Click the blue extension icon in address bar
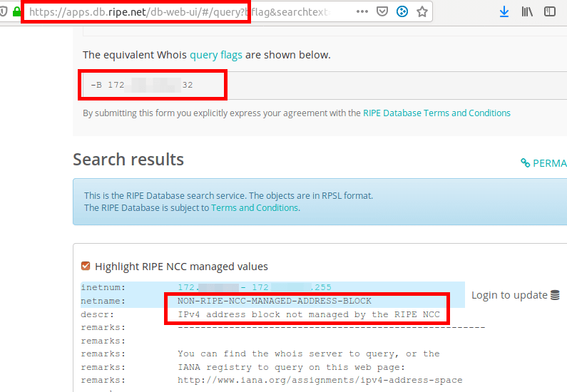The image size is (567, 392). 402,11
